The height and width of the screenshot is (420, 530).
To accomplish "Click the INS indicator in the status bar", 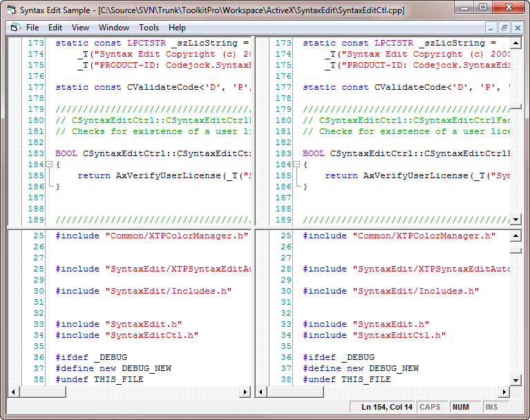I will tap(495, 407).
